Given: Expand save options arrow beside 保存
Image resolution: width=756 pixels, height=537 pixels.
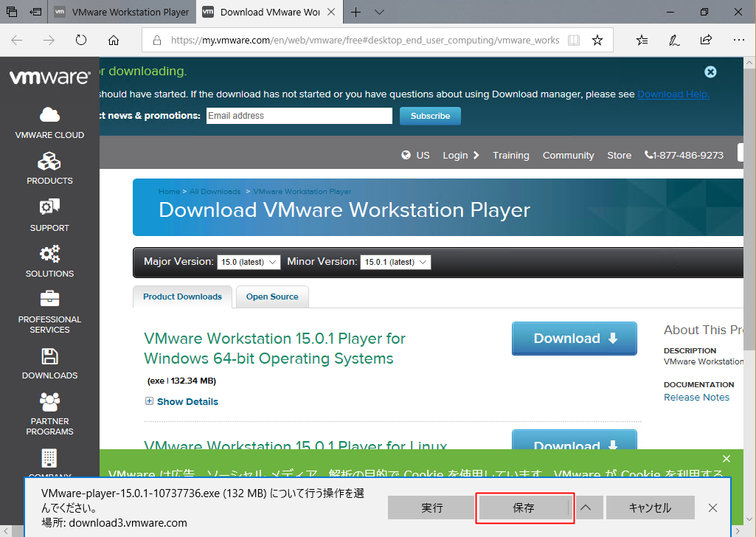Looking at the screenshot, I should click(586, 507).
